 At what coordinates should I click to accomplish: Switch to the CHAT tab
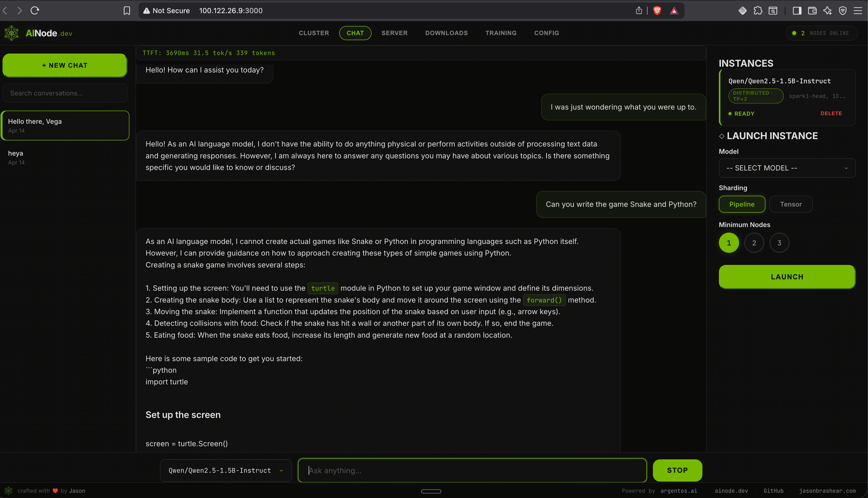tap(355, 33)
